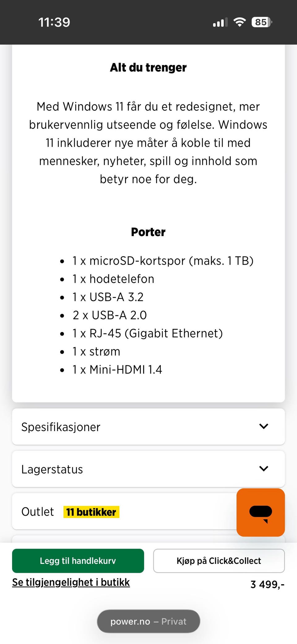Screen dimensions: 297x644
Task: Tap the Lagerstatus label text
Action: (x=52, y=469)
